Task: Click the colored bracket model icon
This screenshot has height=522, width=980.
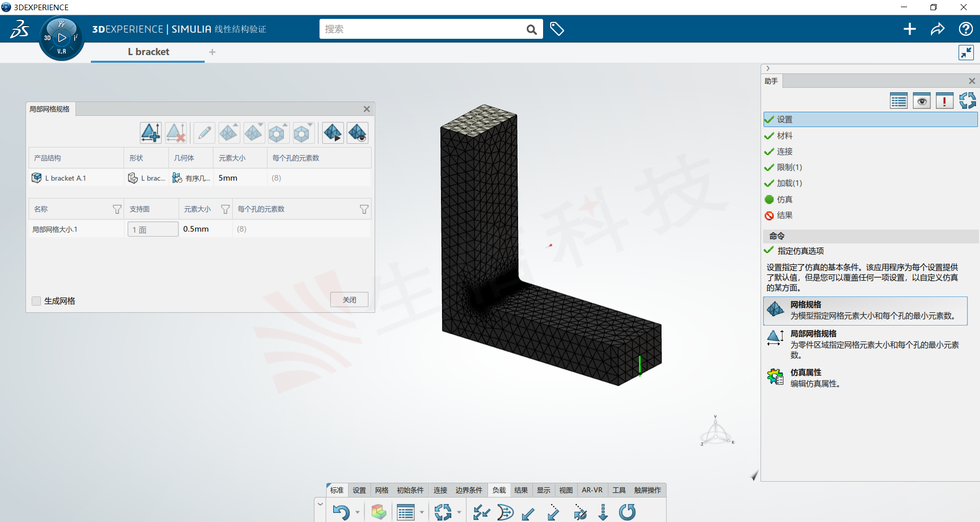Action: [x=379, y=512]
